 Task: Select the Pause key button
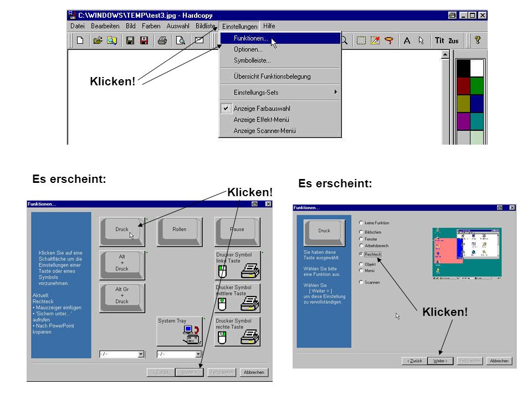click(237, 232)
